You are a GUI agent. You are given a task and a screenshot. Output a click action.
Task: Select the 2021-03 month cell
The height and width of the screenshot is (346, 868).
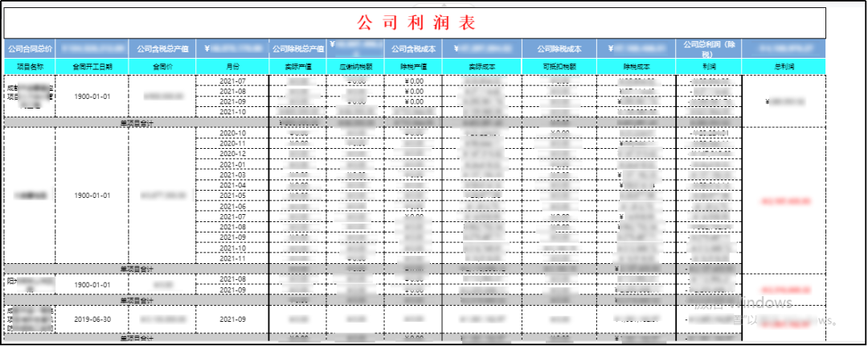point(232,175)
